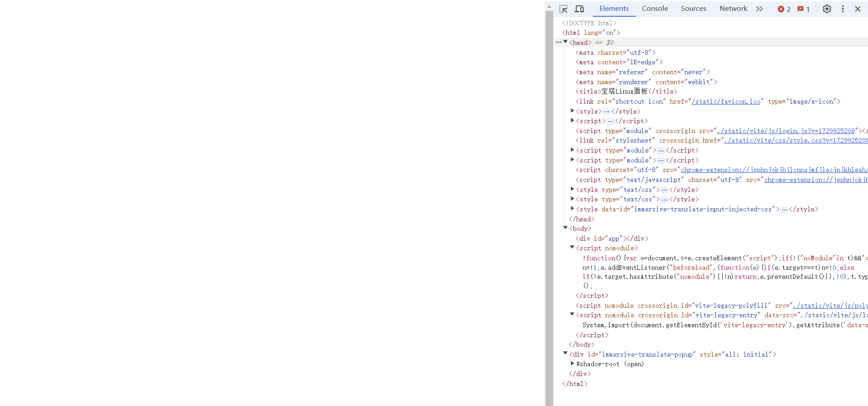Select the div id="app" node

pyautogui.click(x=612, y=239)
